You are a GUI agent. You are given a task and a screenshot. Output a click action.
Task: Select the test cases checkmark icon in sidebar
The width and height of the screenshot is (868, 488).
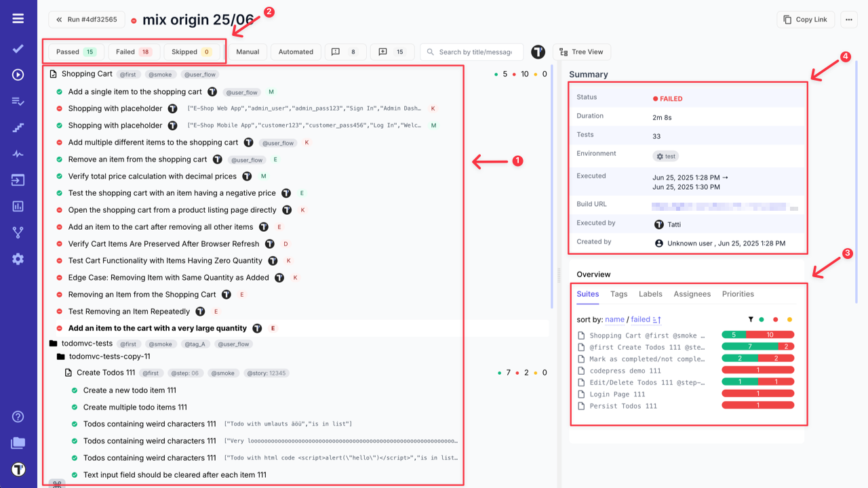(18, 49)
